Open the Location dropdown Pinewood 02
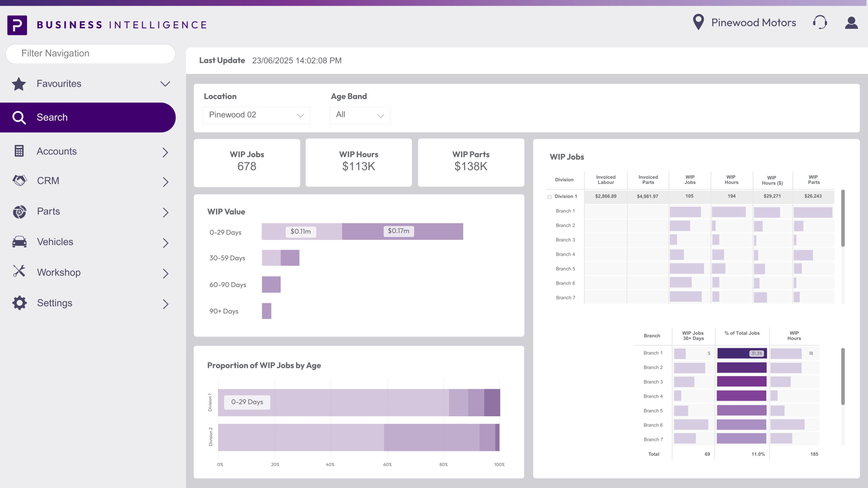The width and height of the screenshot is (868, 488). (x=256, y=115)
